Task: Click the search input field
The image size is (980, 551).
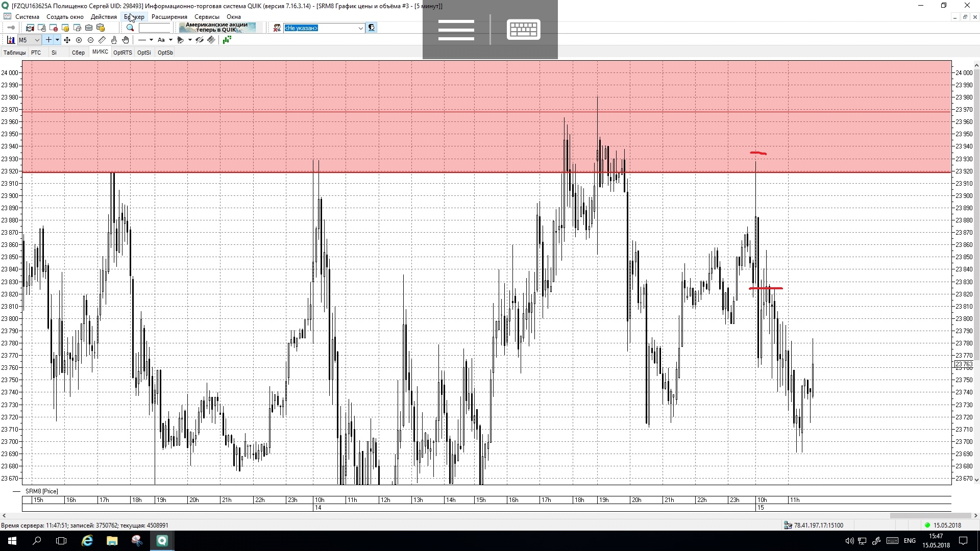Action: tap(154, 28)
